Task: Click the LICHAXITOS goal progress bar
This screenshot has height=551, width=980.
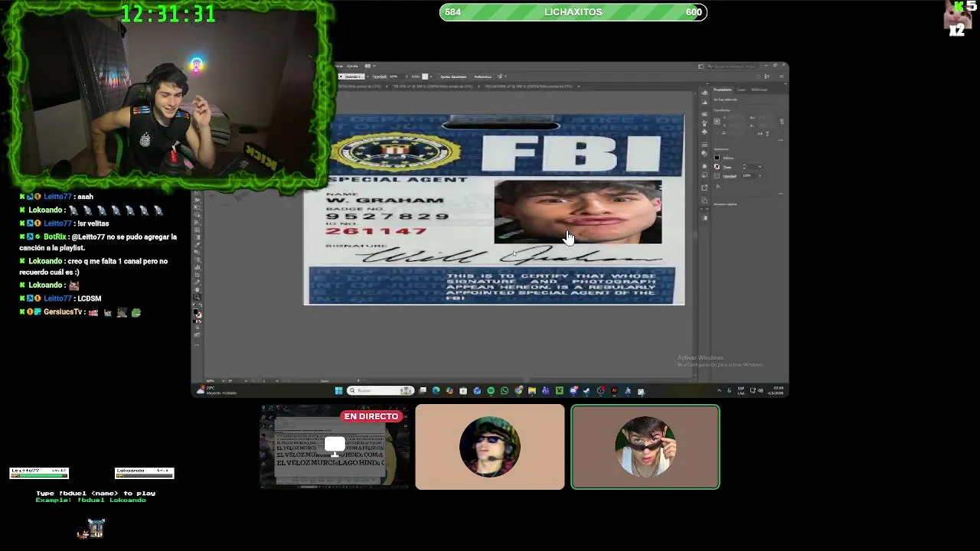Action: (573, 12)
